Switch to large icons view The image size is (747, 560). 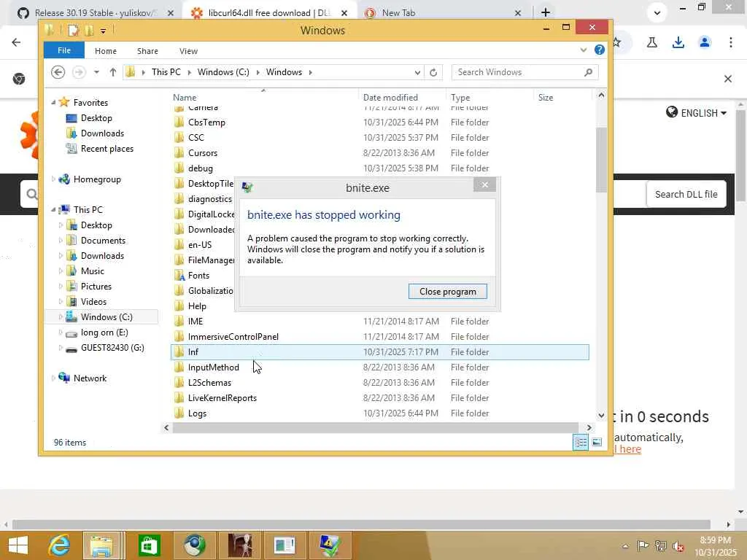597,443
